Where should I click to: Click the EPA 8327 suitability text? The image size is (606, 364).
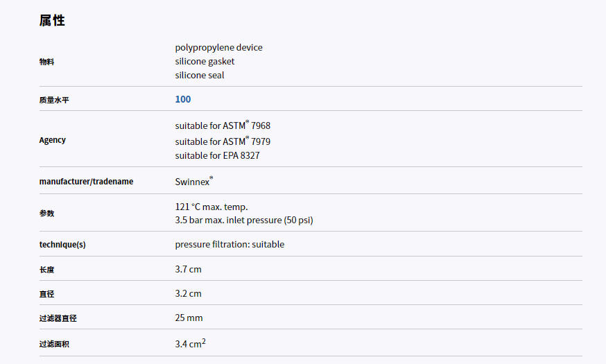(217, 156)
